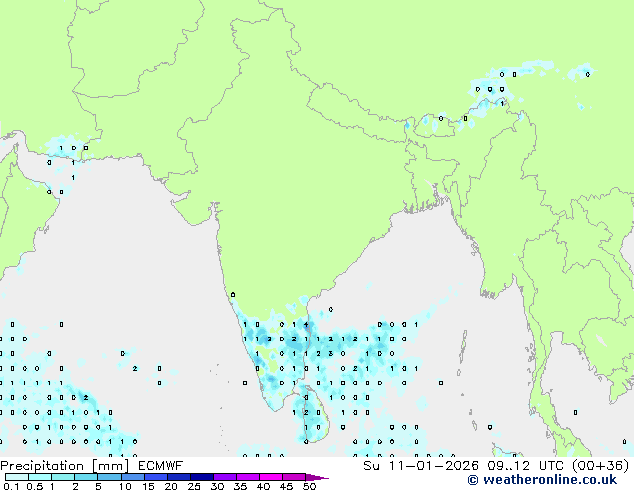Click the '[mm]' unit label
The width and height of the screenshot is (634, 490).
tap(110, 466)
